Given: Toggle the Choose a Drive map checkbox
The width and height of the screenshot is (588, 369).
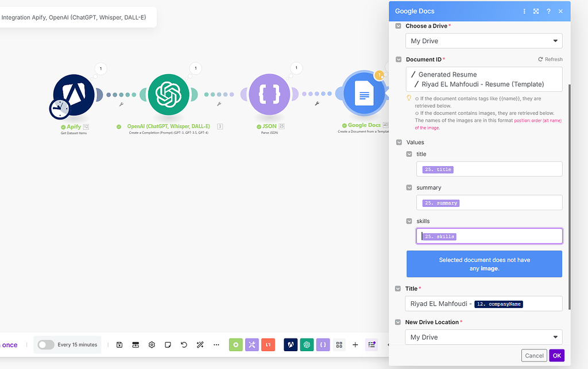Looking at the screenshot, I should [x=397, y=25].
